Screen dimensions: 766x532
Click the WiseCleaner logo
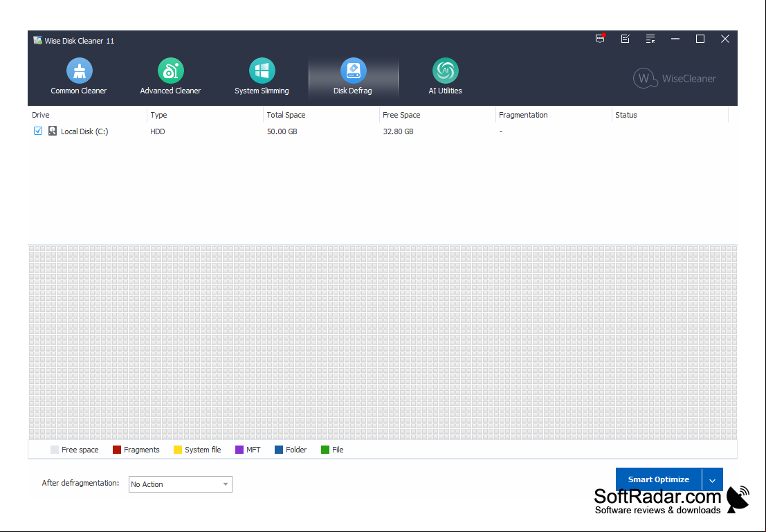click(x=675, y=78)
